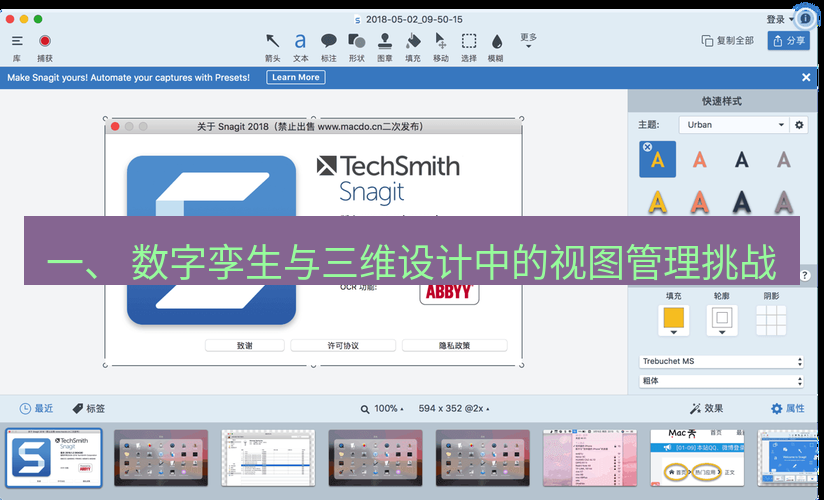
Task: Switch to the Recent tab
Action: click(x=36, y=409)
